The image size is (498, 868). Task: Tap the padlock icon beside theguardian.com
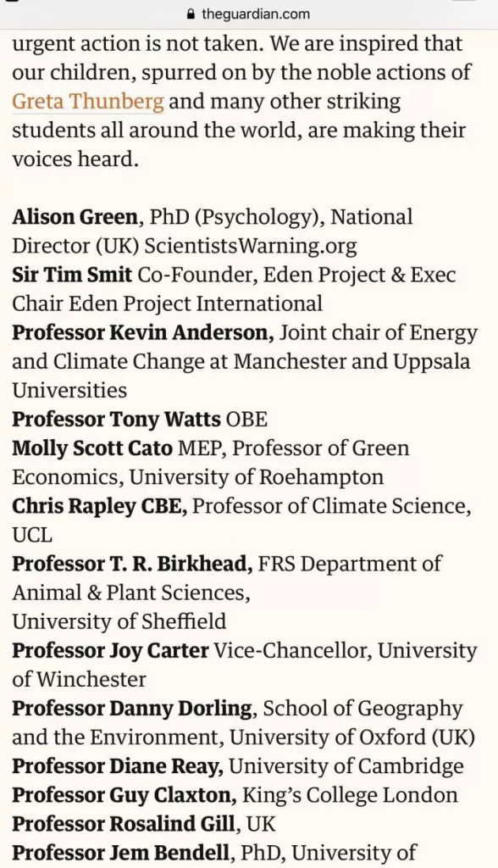click(191, 14)
